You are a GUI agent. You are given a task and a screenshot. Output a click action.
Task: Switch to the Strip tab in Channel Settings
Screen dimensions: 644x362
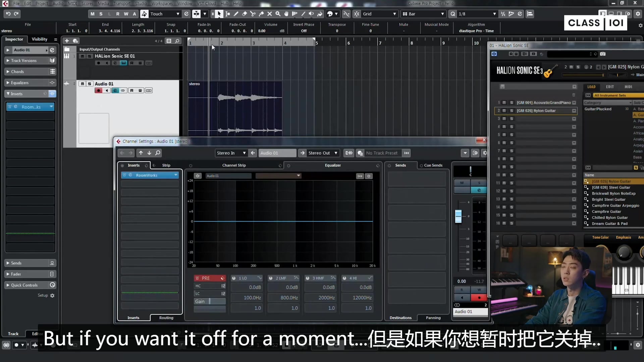coord(166,165)
